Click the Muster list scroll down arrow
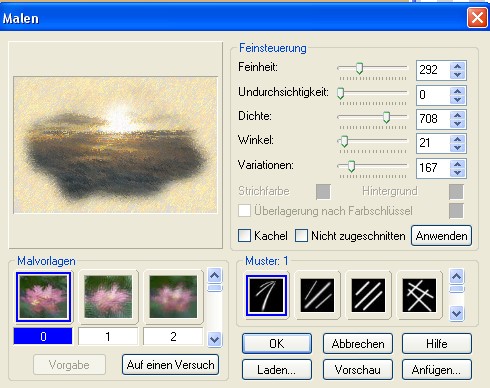Viewport: 490px width, 388px height. point(456,313)
